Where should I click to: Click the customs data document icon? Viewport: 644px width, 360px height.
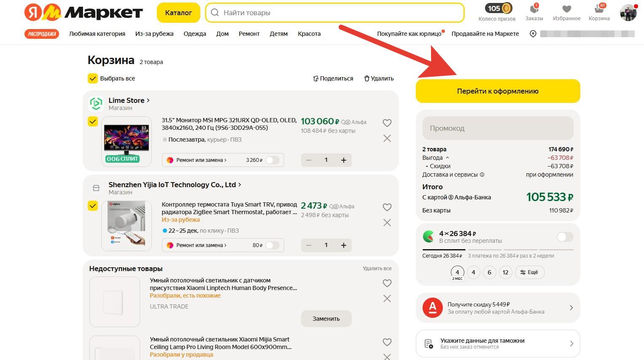(x=428, y=344)
